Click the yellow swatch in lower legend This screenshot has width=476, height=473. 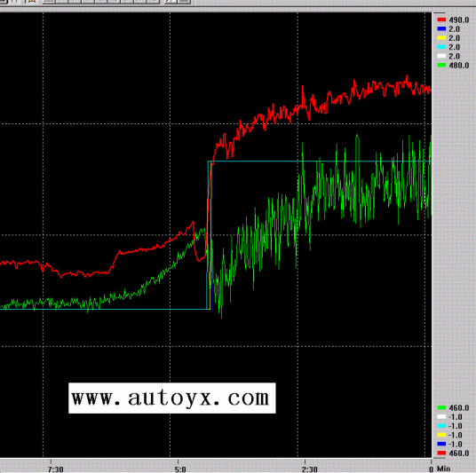tap(441, 435)
